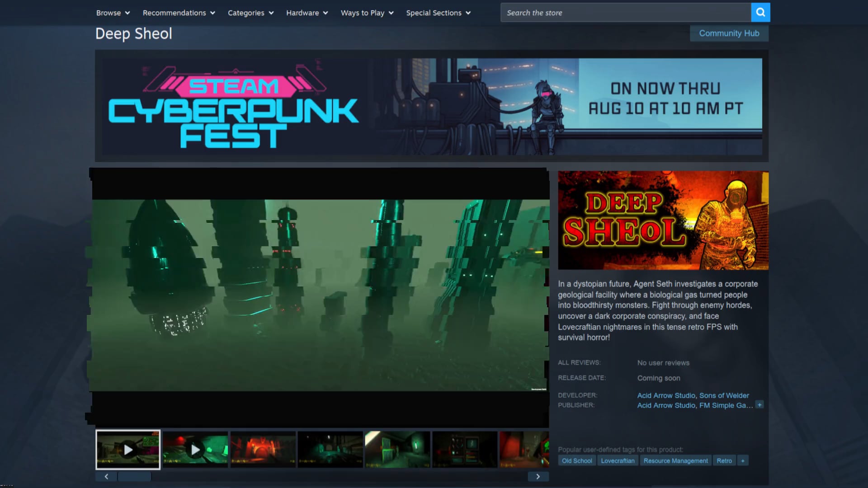The height and width of the screenshot is (488, 868).
Task: Select the fifth thumbnail, green-lit corridor
Action: pos(398,450)
